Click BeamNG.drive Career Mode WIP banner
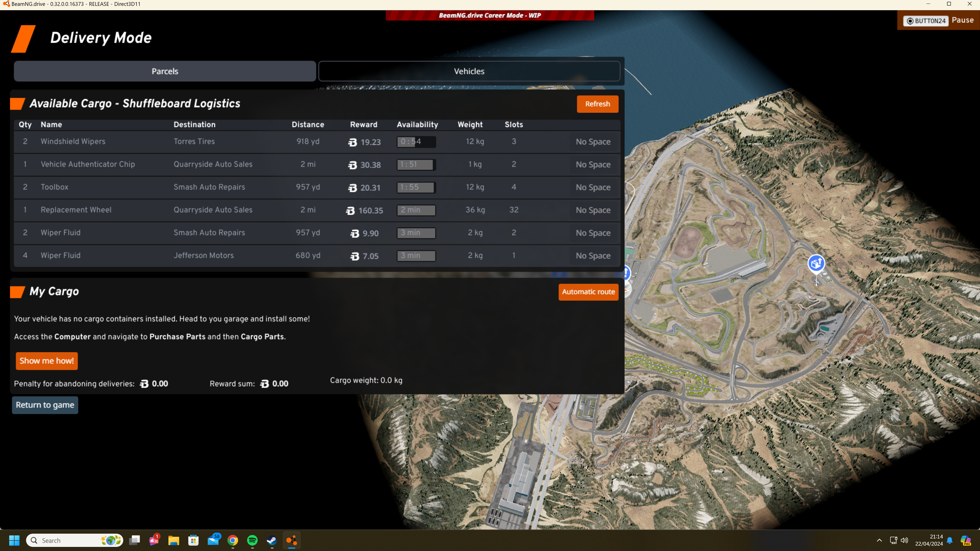 pos(490,15)
